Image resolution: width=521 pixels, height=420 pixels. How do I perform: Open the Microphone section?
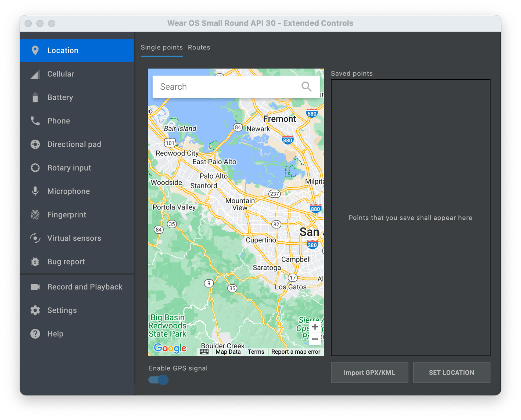coord(77,191)
